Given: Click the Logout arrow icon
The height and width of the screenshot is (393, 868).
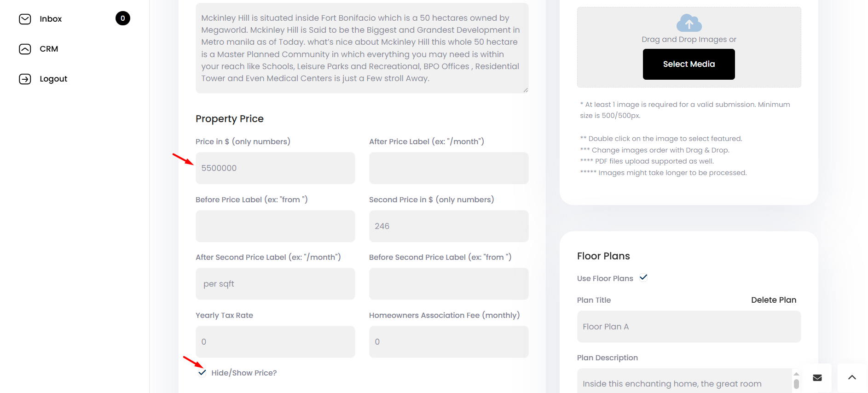Looking at the screenshot, I should [x=25, y=79].
